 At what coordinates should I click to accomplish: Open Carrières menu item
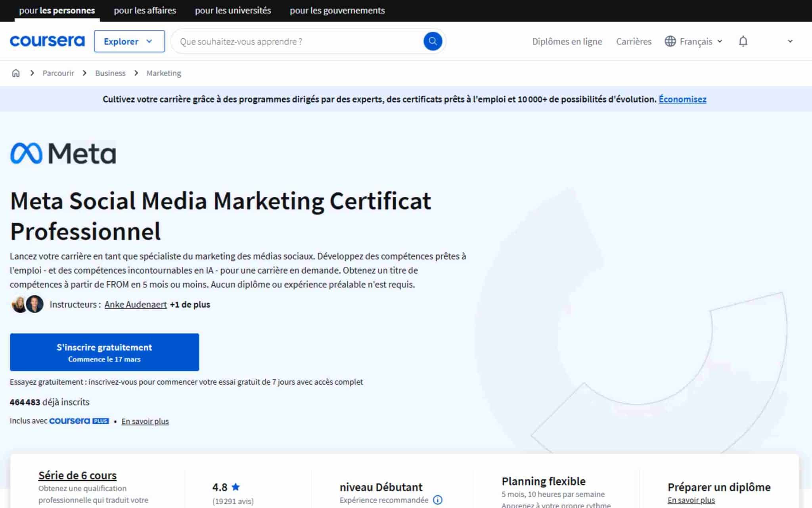pyautogui.click(x=634, y=41)
